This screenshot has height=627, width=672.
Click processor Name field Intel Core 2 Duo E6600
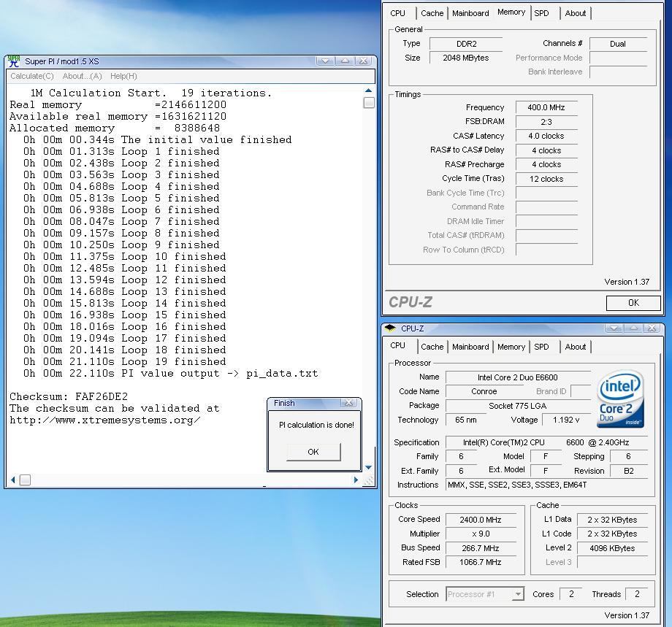coord(518,377)
